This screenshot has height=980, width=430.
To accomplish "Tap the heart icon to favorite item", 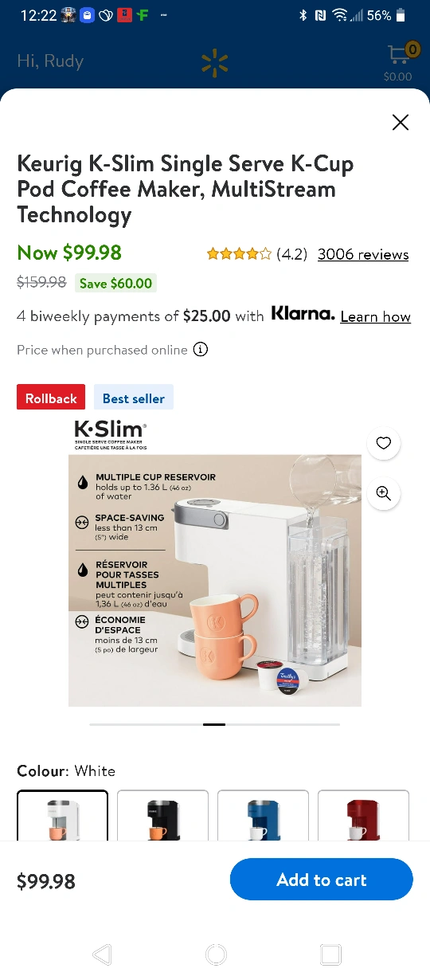I will [384, 443].
